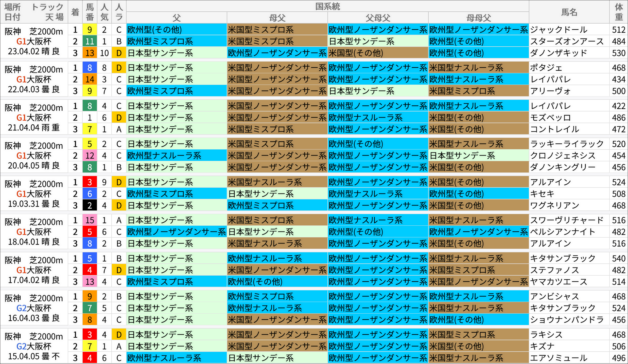Viewport: 628px width, 364px height.
Task: Click the 母父 column header
Action: [277, 18]
